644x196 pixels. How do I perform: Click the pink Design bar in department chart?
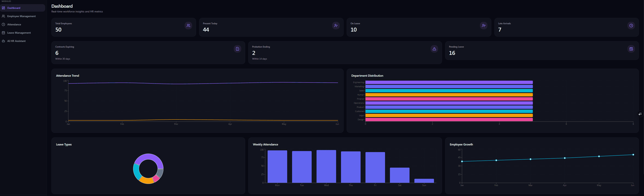(449, 120)
